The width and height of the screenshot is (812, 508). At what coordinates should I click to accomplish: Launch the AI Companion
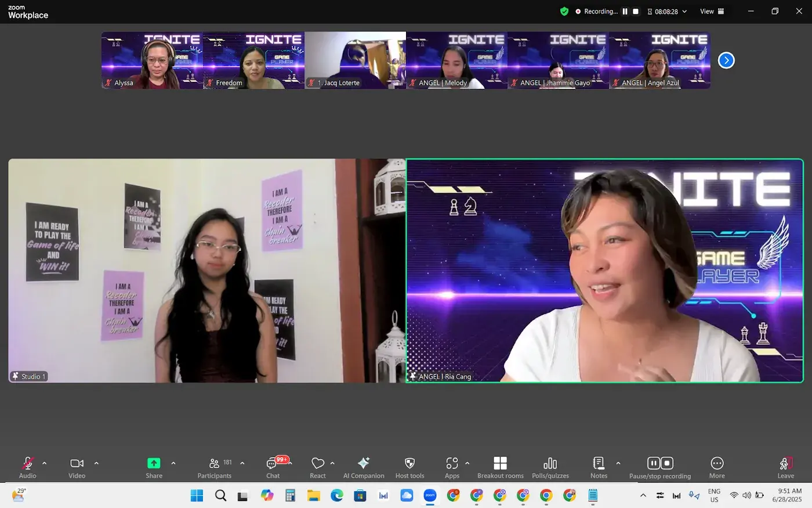tap(364, 467)
